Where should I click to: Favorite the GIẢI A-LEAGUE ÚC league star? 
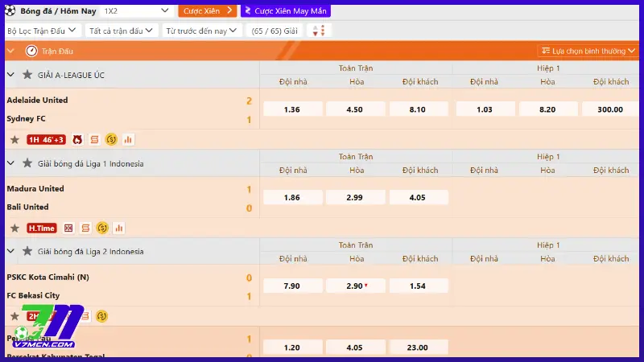coord(27,75)
